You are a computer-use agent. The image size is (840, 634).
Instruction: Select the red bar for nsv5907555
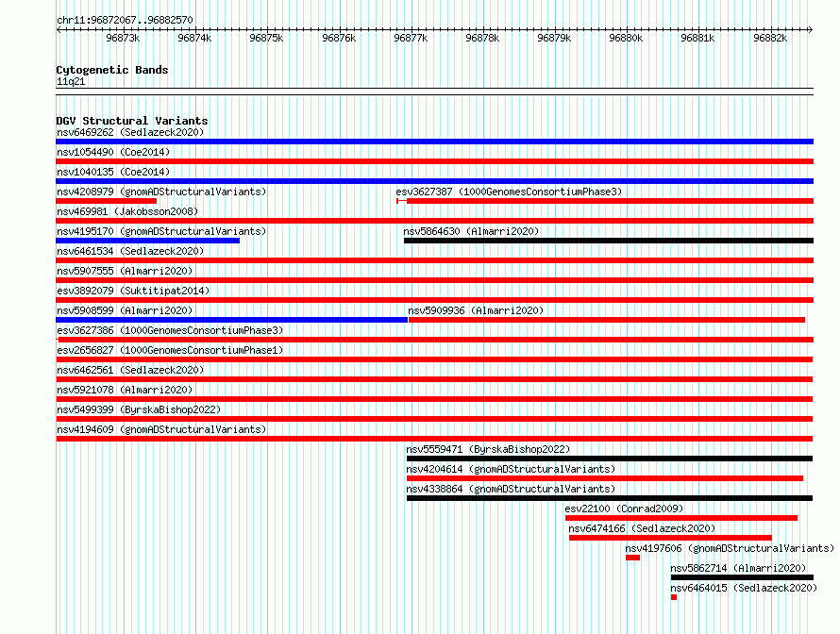434,280
